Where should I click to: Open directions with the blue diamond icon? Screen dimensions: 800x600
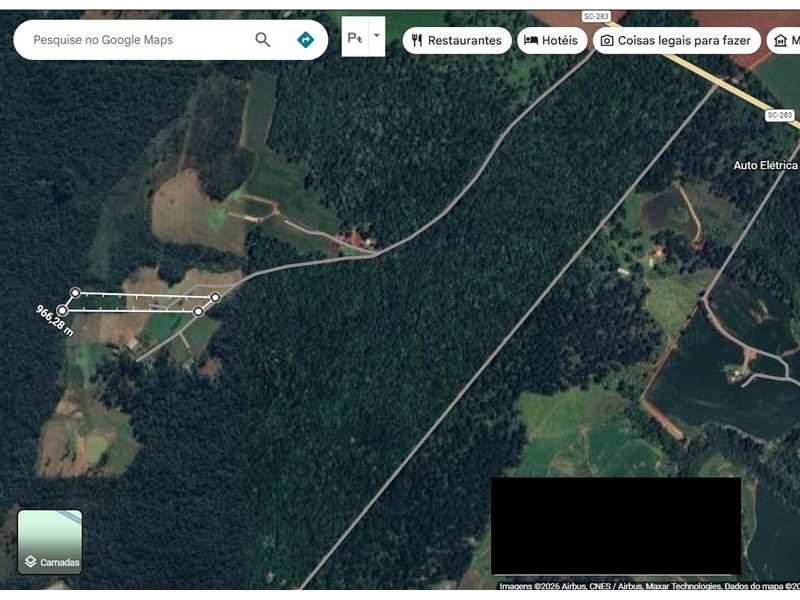point(306,40)
